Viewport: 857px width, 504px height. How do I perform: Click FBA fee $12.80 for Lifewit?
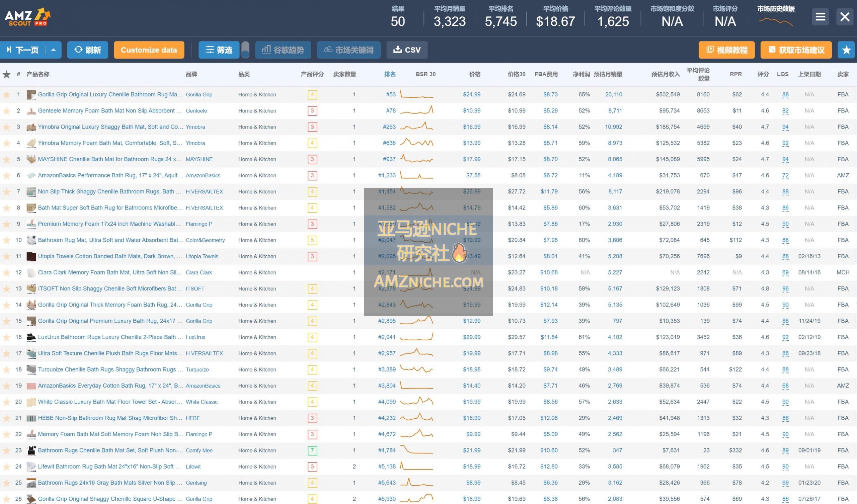point(549,467)
